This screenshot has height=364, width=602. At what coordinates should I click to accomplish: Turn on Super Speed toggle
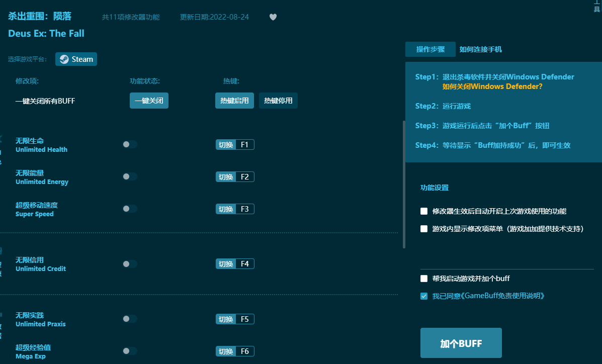[x=129, y=209]
